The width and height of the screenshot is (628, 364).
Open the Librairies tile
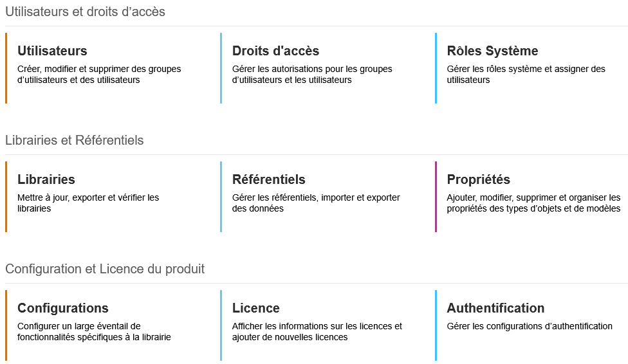[46, 179]
